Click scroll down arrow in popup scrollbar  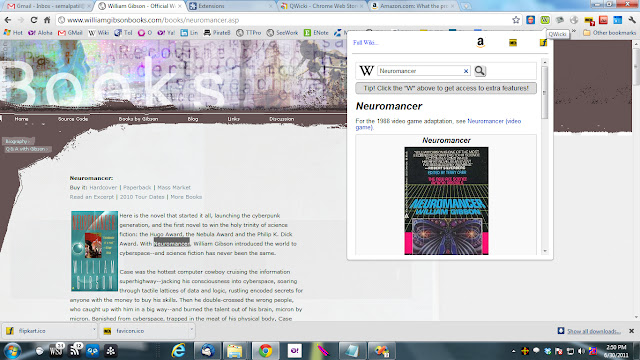click(x=544, y=251)
